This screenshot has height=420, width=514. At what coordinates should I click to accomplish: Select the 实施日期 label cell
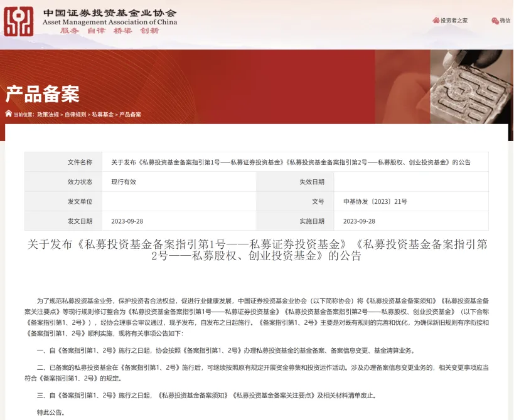(296, 221)
